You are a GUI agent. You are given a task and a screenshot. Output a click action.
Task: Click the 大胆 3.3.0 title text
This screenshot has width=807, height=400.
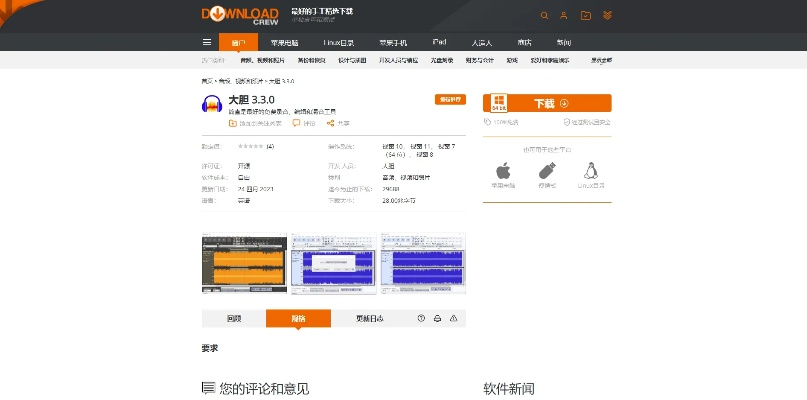(x=251, y=100)
